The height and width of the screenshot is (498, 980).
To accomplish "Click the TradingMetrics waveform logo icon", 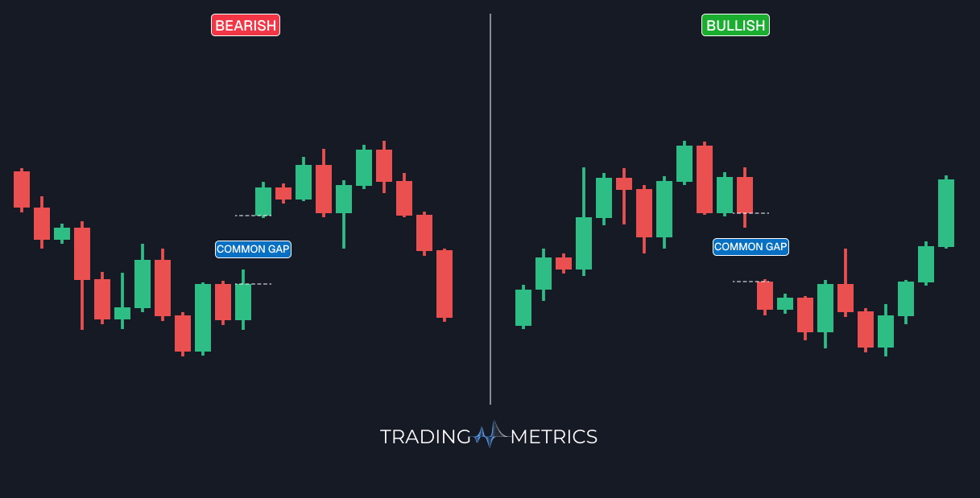I will tap(490, 434).
